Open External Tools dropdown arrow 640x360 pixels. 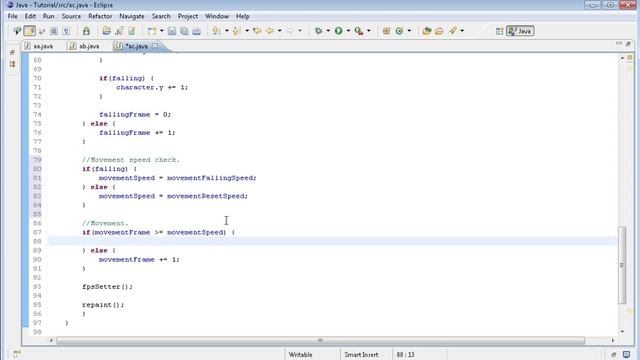click(x=369, y=31)
